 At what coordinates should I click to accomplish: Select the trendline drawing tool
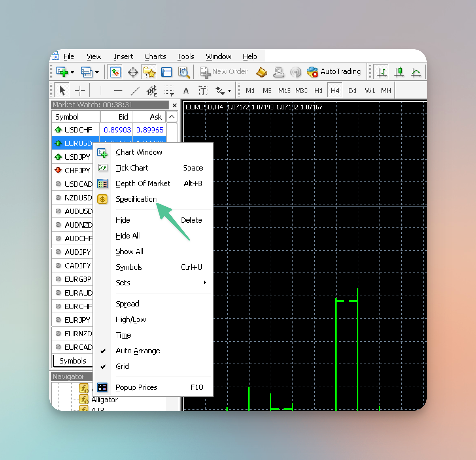[135, 91]
